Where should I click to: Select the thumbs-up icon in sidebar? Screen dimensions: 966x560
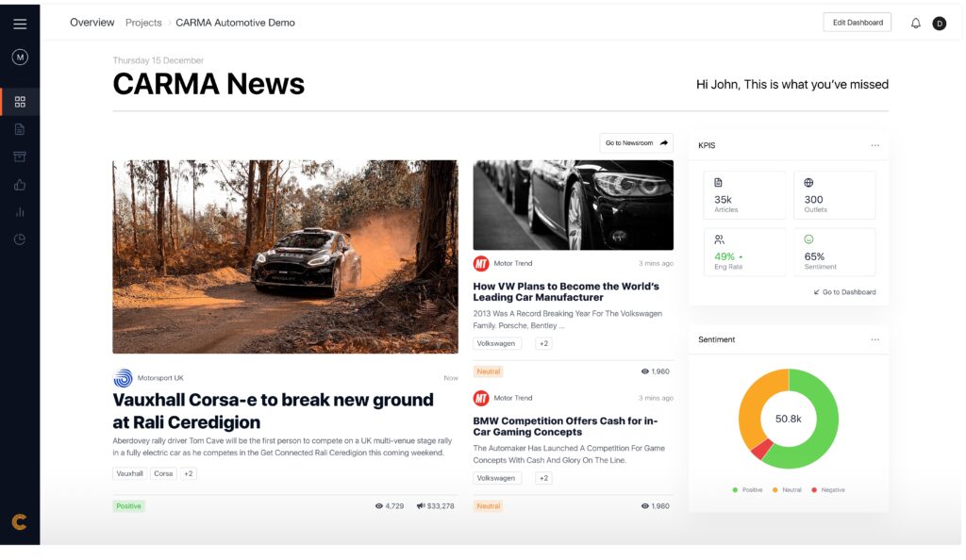pyautogui.click(x=20, y=185)
